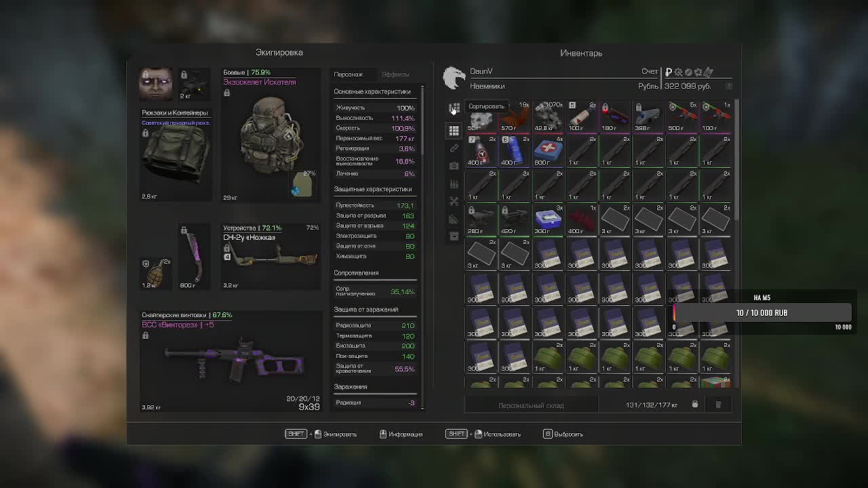Select the orange 570 г stack 19x
868x488 pixels.
[x=515, y=116]
